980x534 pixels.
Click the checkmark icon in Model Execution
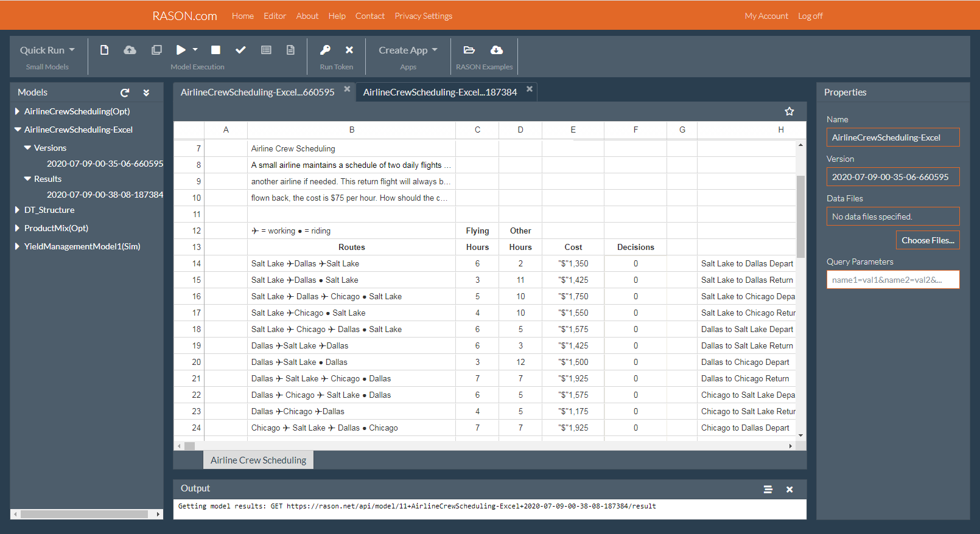pyautogui.click(x=240, y=50)
